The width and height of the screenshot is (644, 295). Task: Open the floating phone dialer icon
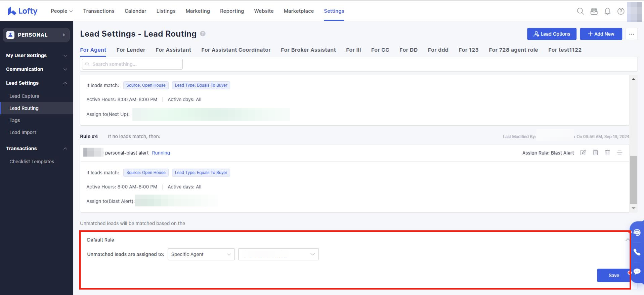click(x=637, y=252)
